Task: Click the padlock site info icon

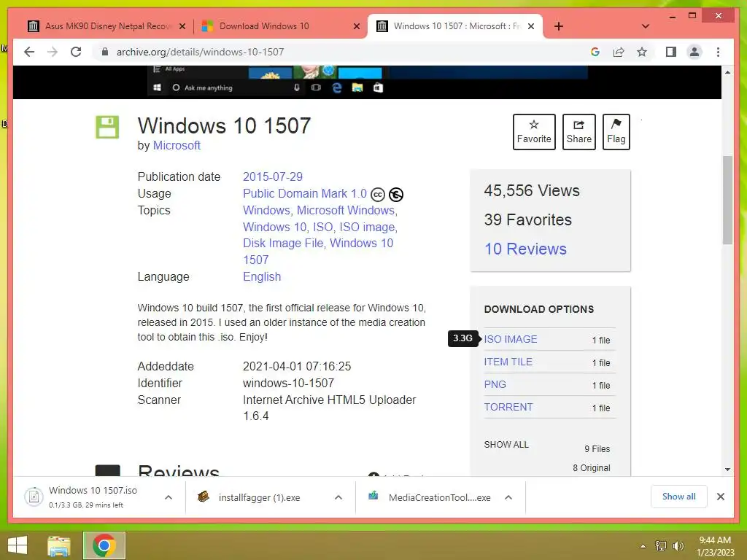Action: point(105,52)
